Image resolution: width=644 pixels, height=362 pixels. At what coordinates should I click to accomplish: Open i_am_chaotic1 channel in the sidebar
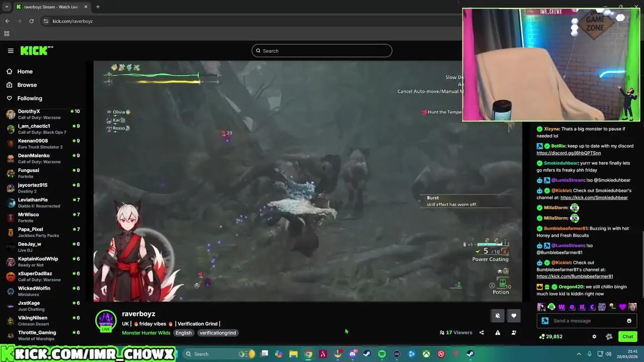[x=43, y=129]
